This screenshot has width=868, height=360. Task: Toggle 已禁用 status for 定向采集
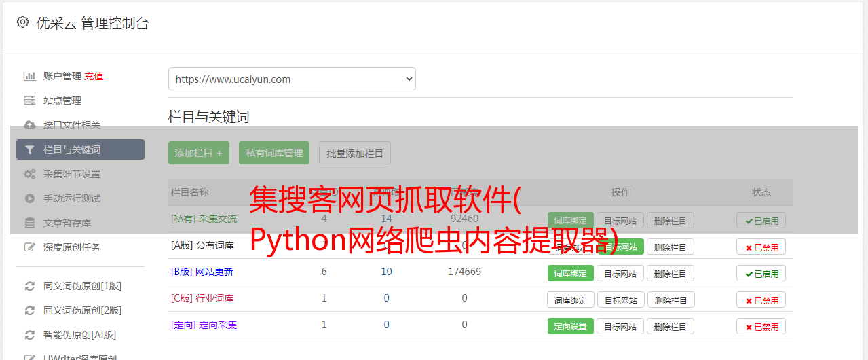[x=761, y=326]
